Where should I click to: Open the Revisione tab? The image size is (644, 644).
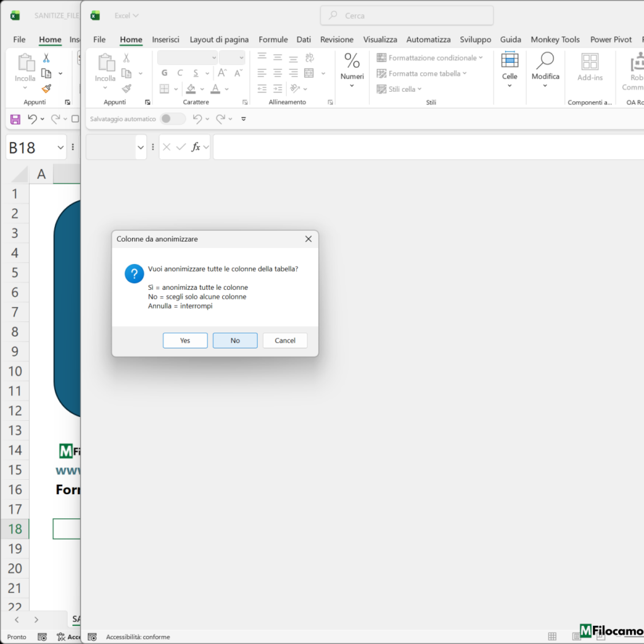point(337,40)
